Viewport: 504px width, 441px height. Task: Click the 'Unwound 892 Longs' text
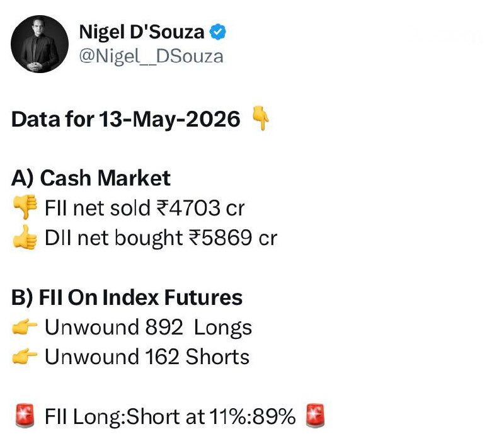coord(148,328)
